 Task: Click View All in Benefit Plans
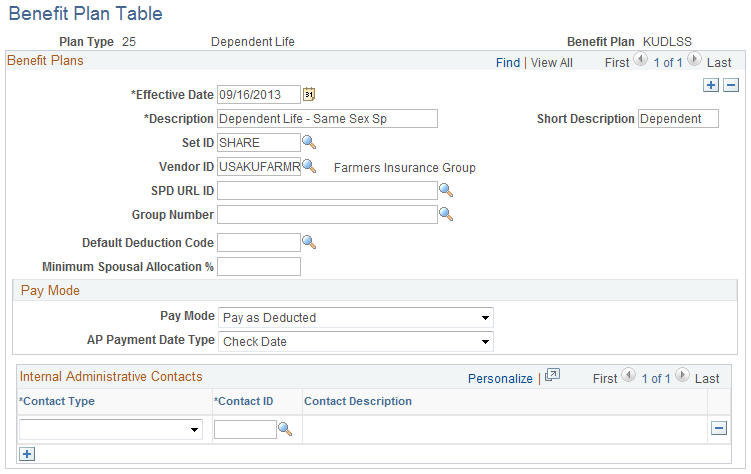(x=551, y=63)
